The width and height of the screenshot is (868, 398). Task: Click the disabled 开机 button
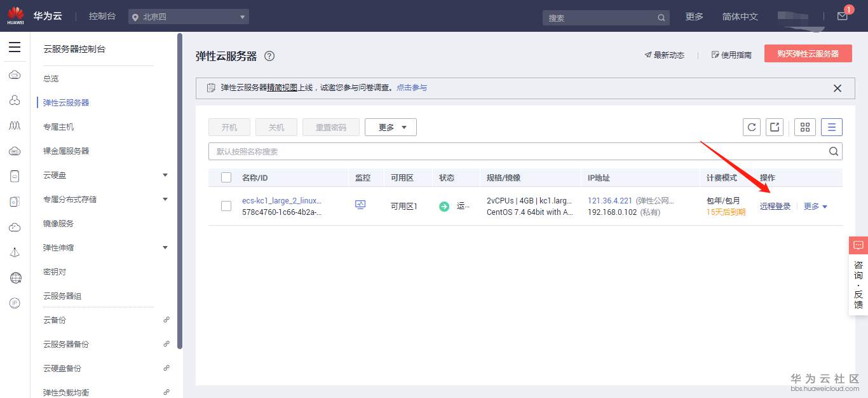(x=229, y=127)
